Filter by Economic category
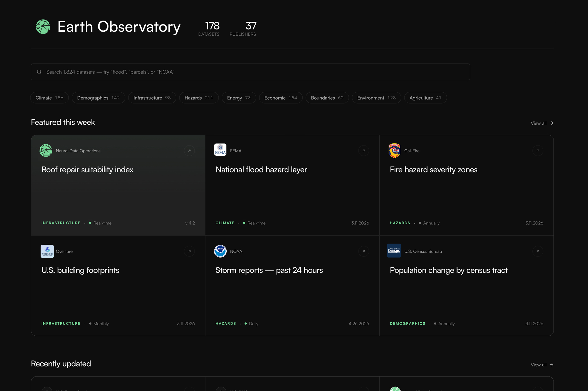Viewport: 588px width, 391px height. point(281,98)
